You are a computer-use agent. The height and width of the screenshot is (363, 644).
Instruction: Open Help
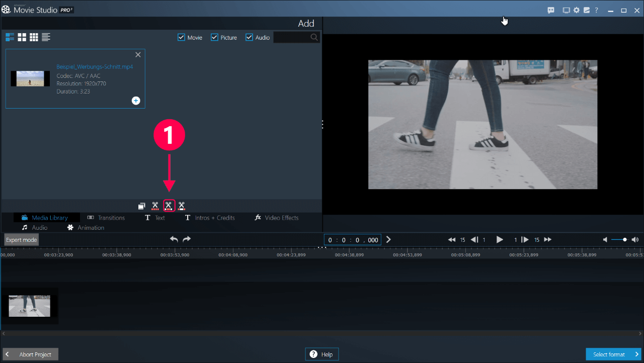(x=322, y=354)
